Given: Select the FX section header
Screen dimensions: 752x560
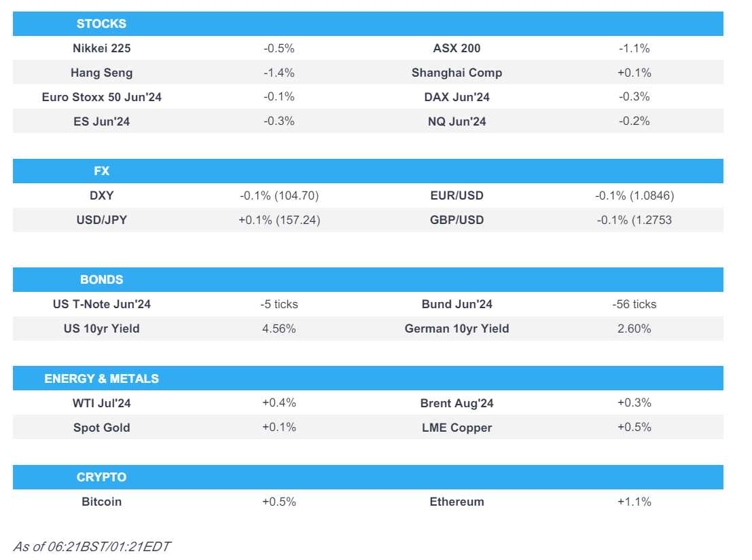Looking at the screenshot, I should [101, 171].
